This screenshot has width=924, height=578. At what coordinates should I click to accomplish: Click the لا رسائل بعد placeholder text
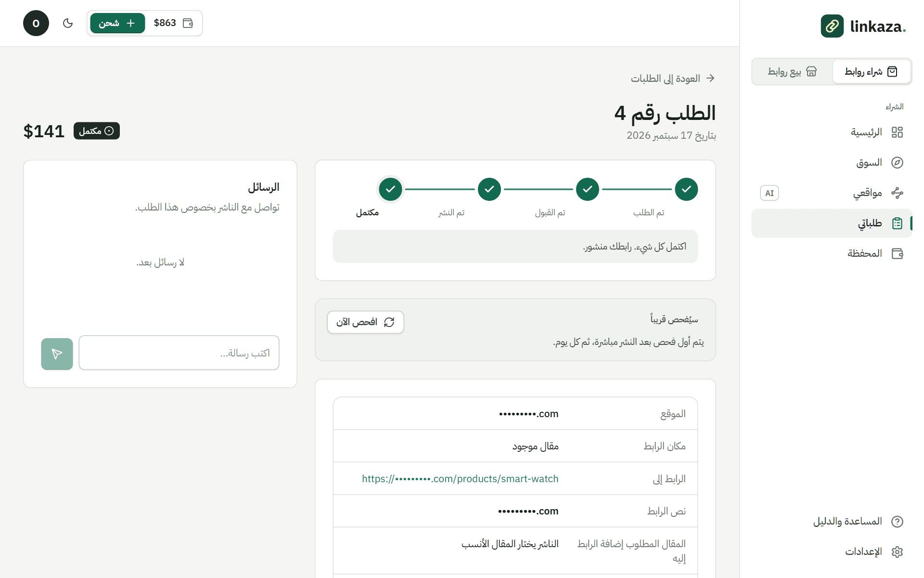(x=160, y=263)
